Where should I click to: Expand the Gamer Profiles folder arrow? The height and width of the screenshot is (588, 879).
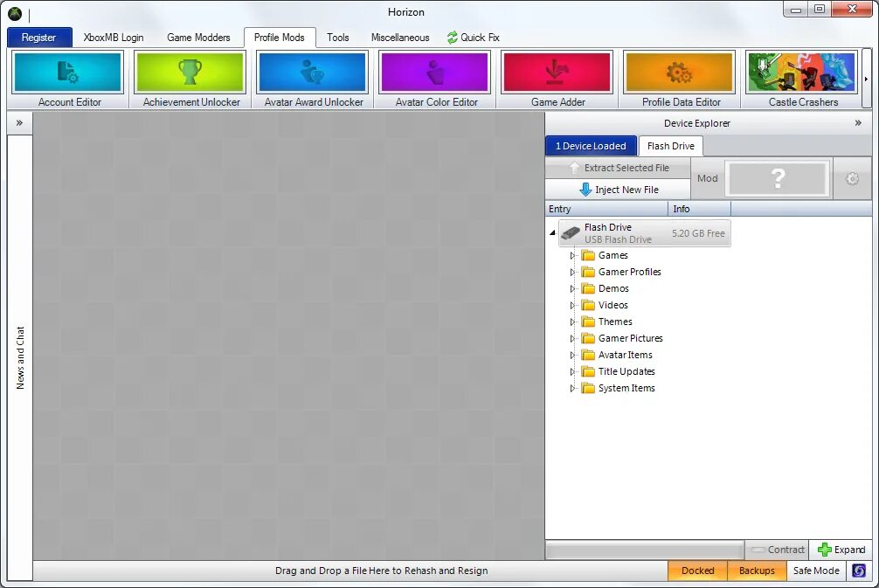pos(572,273)
